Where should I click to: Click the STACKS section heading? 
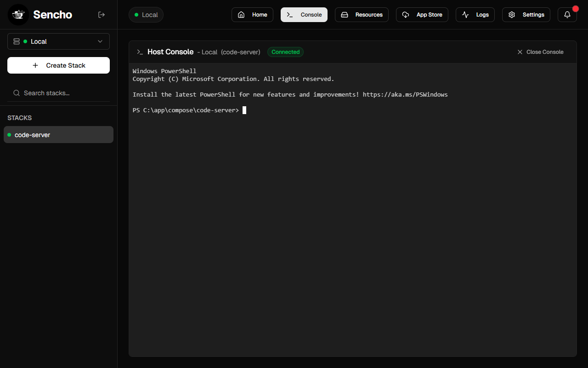[x=20, y=118]
